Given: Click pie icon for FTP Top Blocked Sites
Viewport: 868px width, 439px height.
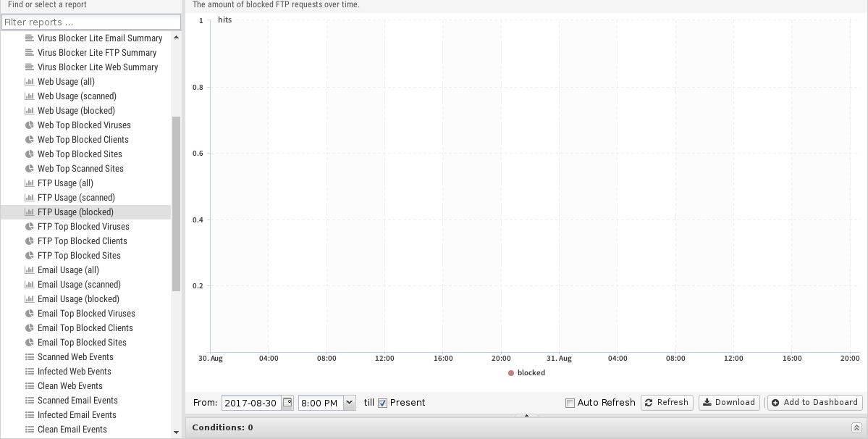Looking at the screenshot, I should pyautogui.click(x=30, y=255).
